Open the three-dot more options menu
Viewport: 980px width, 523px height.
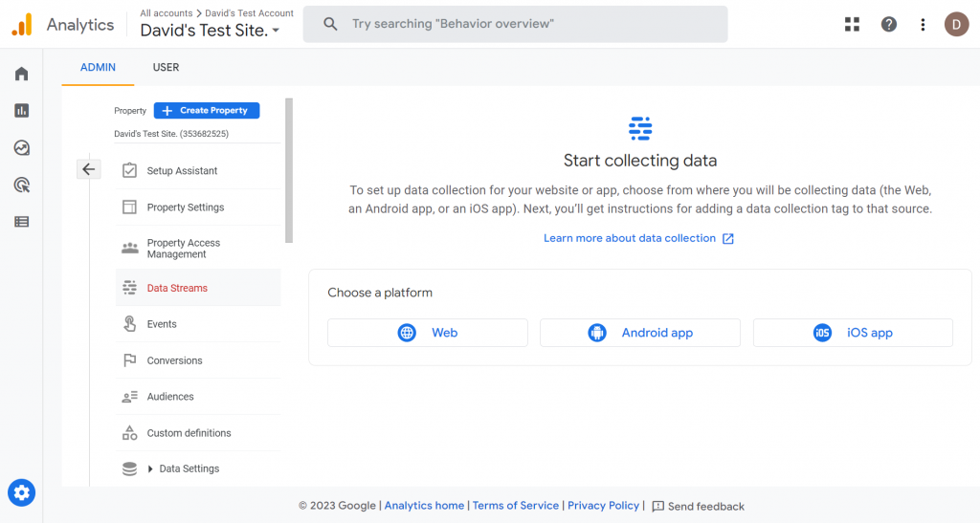923,25
